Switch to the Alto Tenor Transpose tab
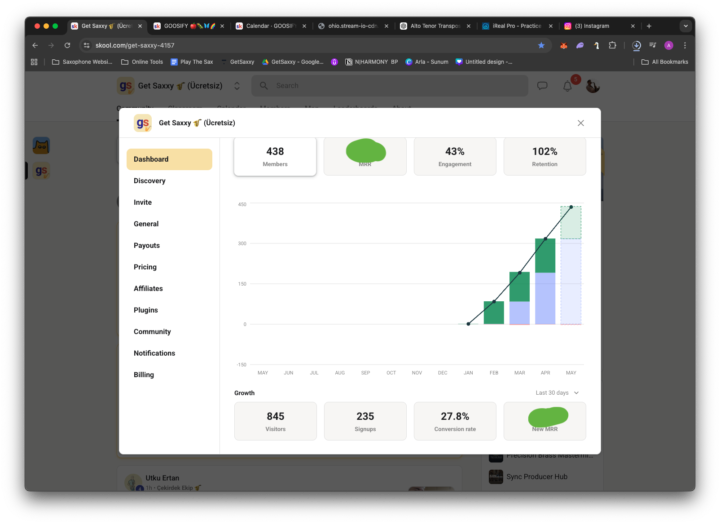This screenshot has width=720, height=524. point(435,26)
